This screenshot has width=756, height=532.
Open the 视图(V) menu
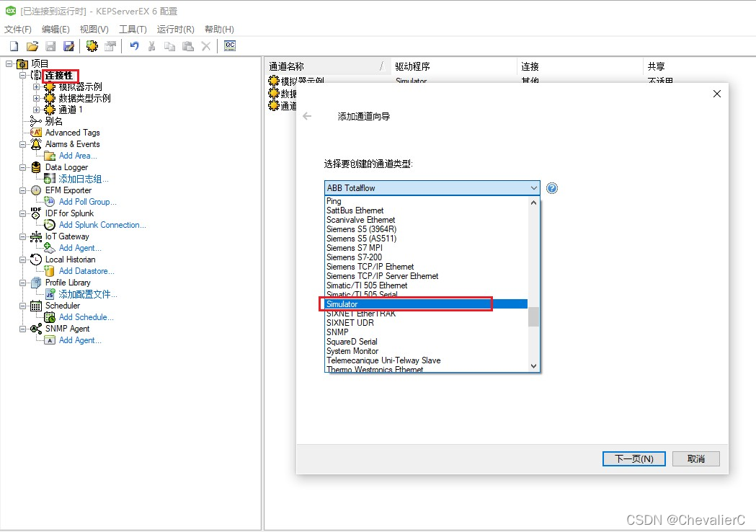(94, 30)
